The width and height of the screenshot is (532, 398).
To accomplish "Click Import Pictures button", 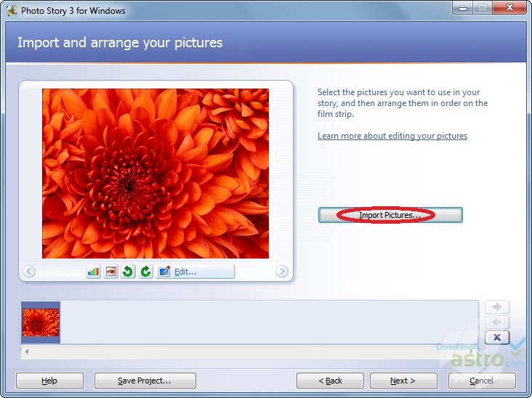I will click(390, 215).
